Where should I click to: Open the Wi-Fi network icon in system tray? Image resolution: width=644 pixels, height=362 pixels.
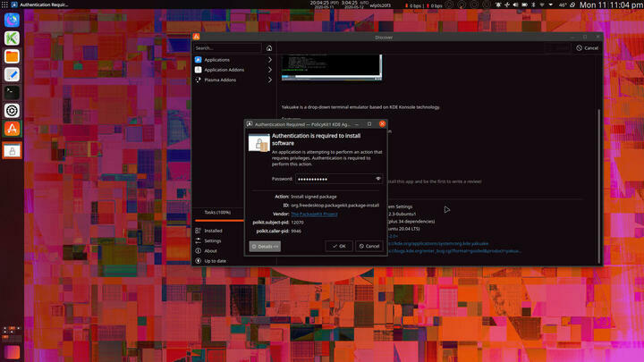click(542, 5)
